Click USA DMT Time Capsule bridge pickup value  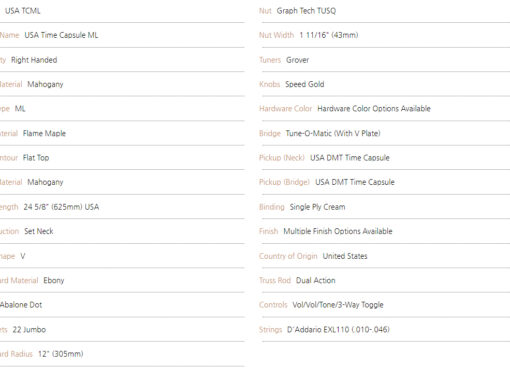(355, 182)
